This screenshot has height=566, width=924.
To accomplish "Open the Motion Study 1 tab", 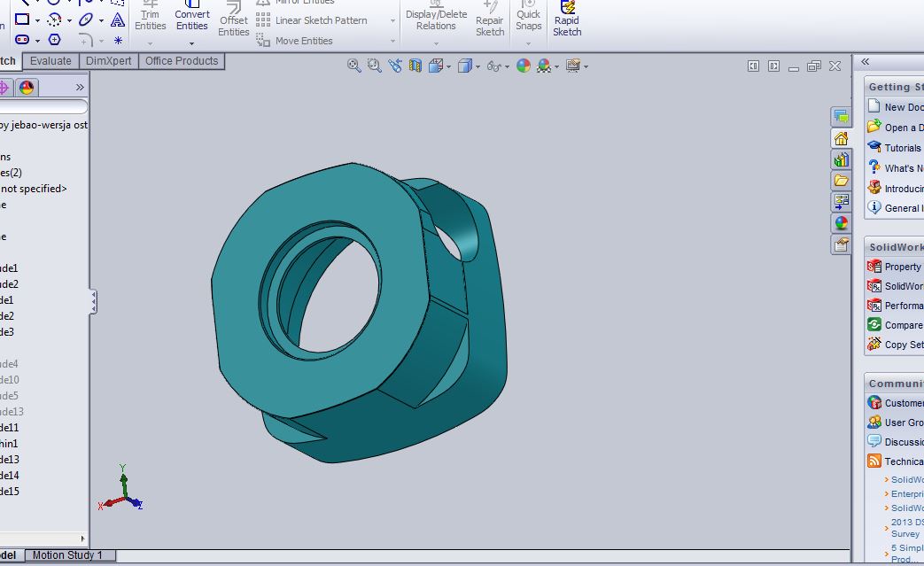I will point(67,555).
